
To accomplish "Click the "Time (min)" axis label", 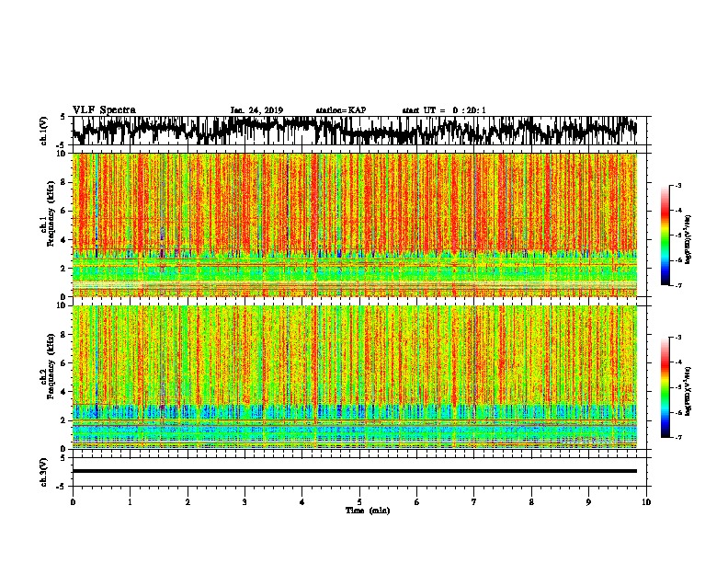I will tap(368, 511).
